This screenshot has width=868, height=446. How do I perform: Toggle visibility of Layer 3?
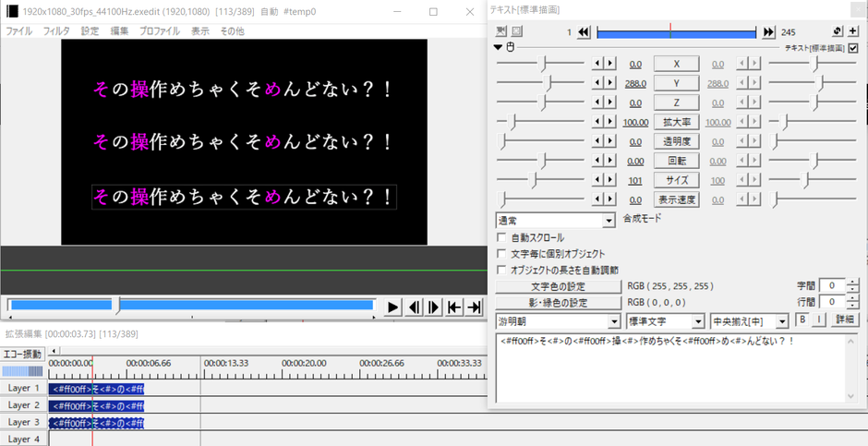24,422
